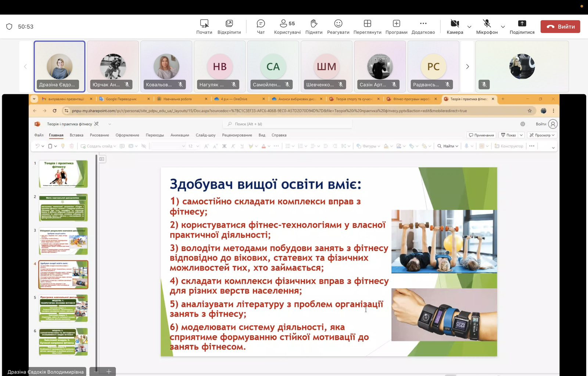Expand the microphone options chevron
Viewport: 588px width, 376px height.
[503, 27]
